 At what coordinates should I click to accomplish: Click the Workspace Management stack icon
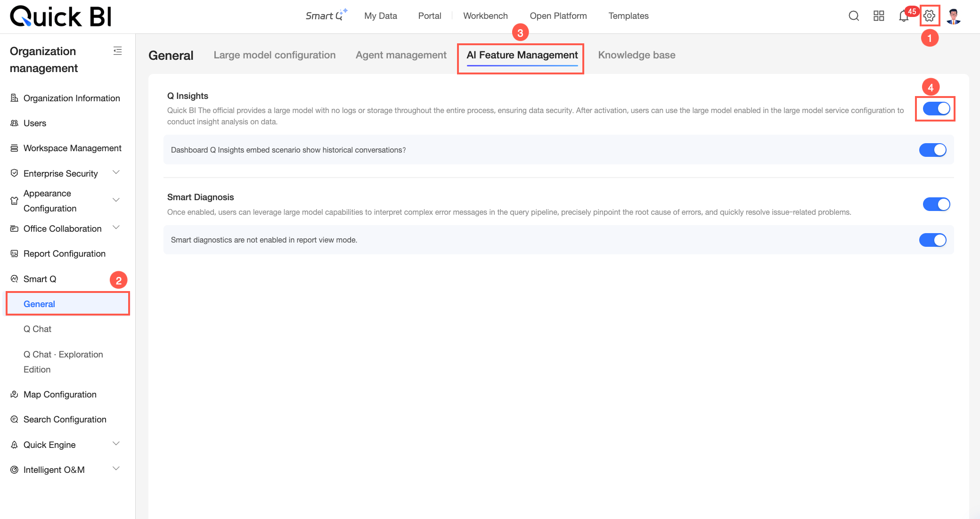(x=15, y=148)
